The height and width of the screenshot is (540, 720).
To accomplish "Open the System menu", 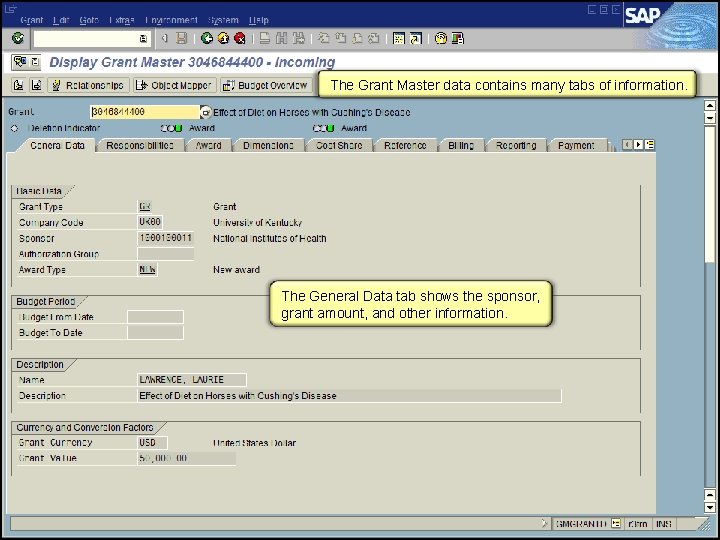I will 223,20.
